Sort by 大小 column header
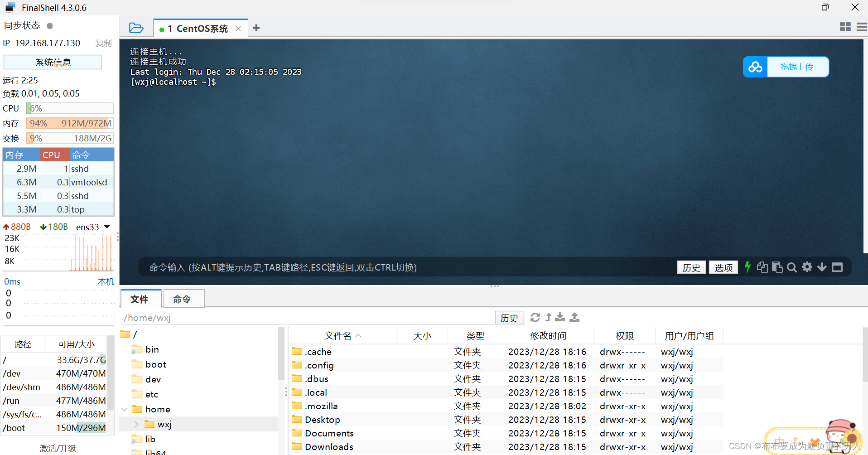The height and width of the screenshot is (455, 868). pyautogui.click(x=422, y=336)
